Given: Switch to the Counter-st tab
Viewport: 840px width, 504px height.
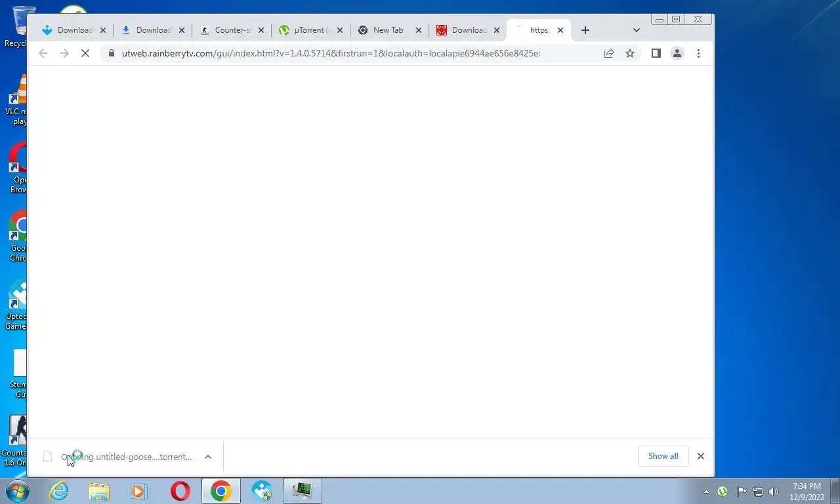Looking at the screenshot, I should [x=232, y=30].
